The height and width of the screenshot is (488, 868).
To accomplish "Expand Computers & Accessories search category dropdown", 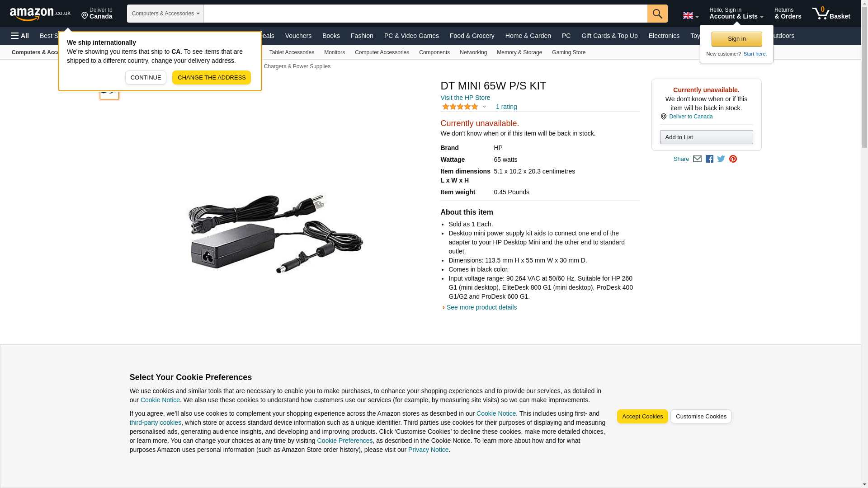I will click(165, 14).
